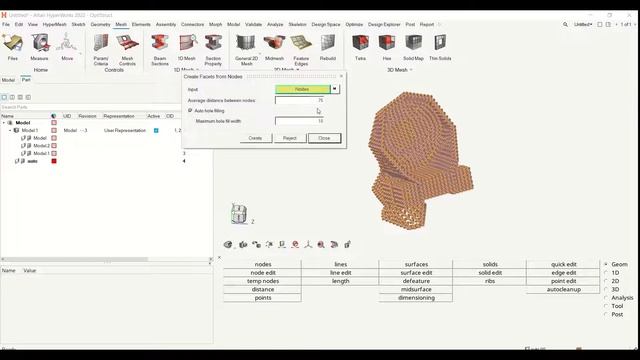
Task: Open the surface edit panel
Action: pos(416,273)
